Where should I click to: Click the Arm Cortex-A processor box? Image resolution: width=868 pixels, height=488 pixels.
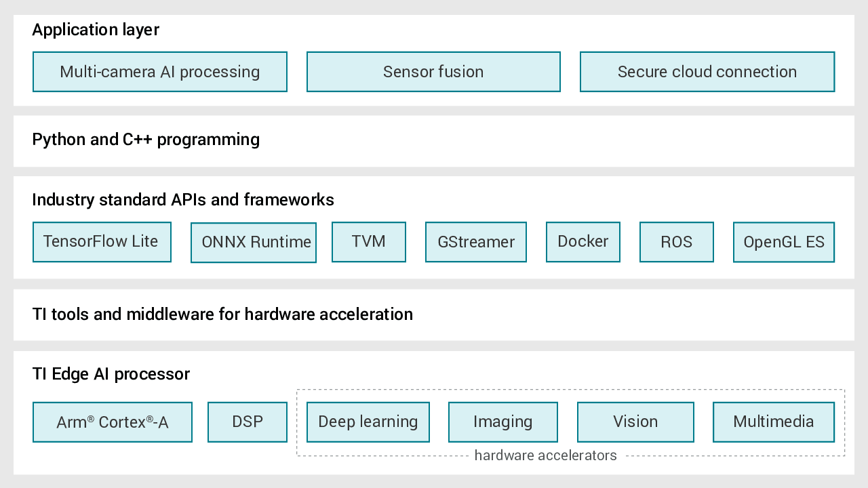point(113,422)
